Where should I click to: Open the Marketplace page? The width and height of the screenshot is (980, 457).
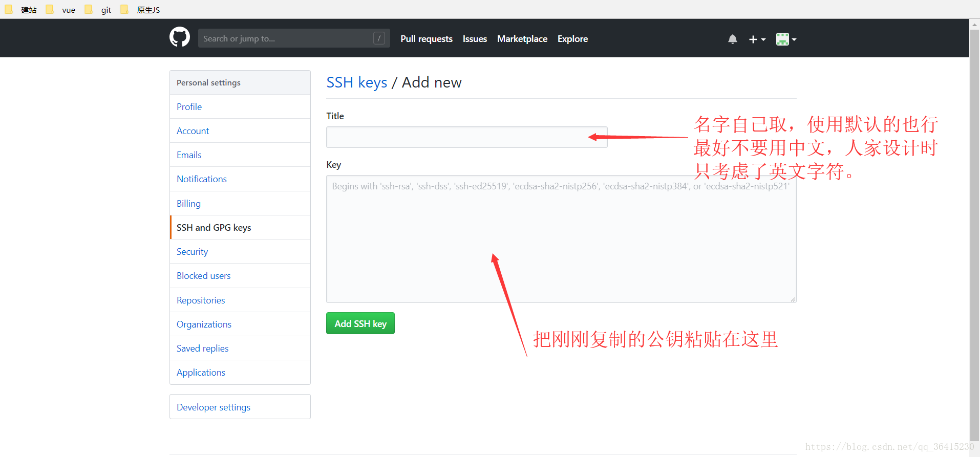[522, 39]
